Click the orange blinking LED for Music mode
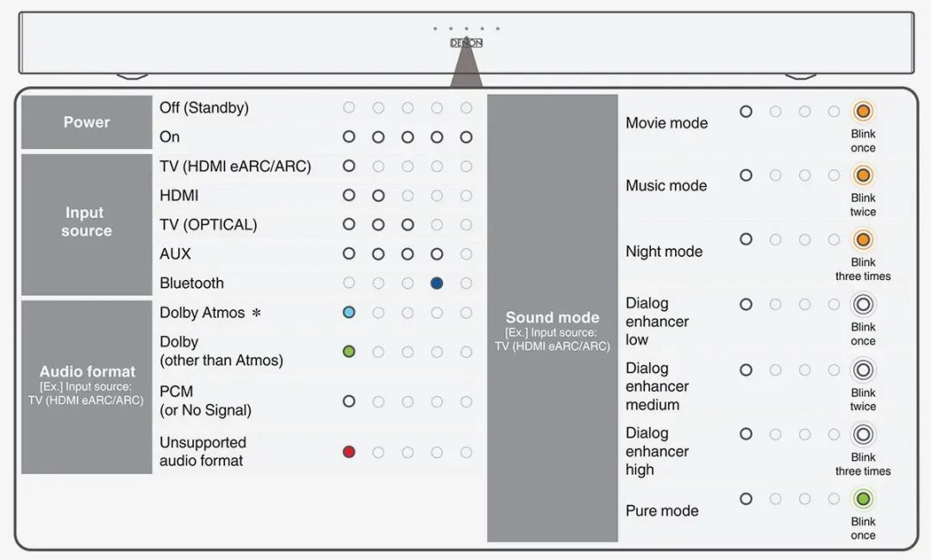 (863, 176)
